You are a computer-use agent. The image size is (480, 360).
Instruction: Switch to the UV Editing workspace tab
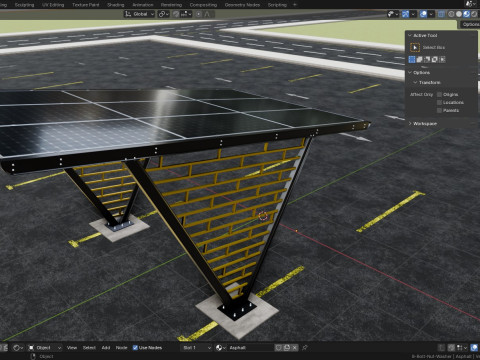(x=53, y=5)
